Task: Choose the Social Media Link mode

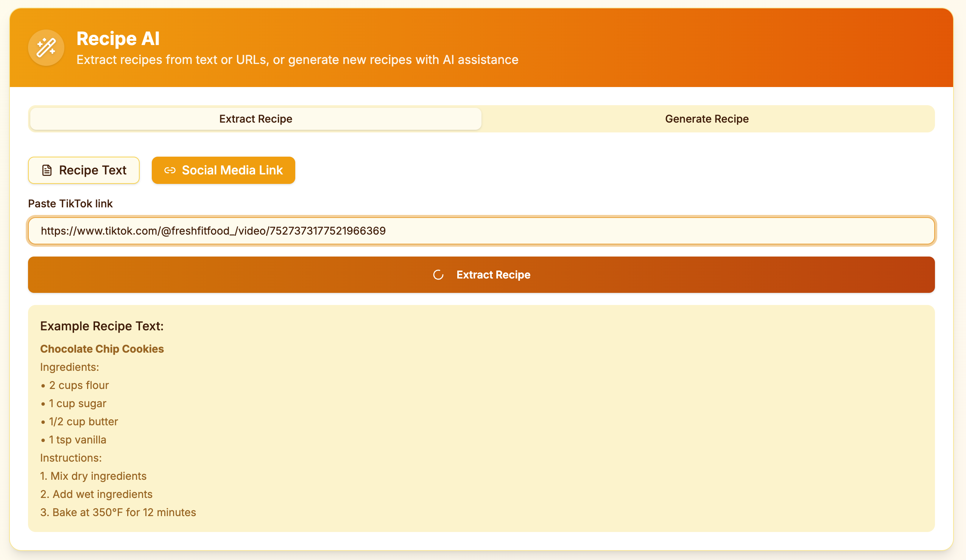Action: coord(223,170)
